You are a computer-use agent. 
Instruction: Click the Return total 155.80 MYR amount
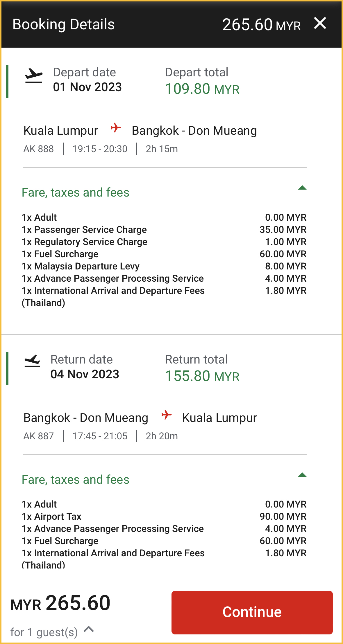tap(202, 376)
